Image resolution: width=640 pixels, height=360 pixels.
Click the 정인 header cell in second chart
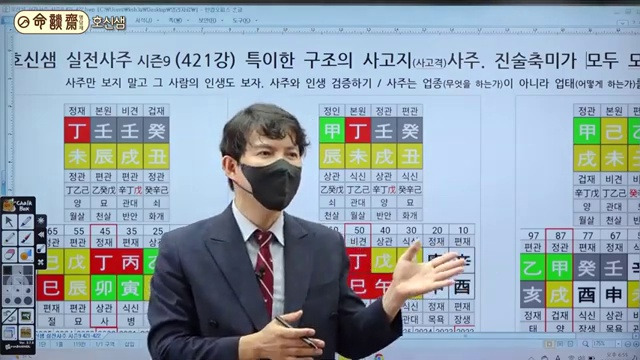331,111
